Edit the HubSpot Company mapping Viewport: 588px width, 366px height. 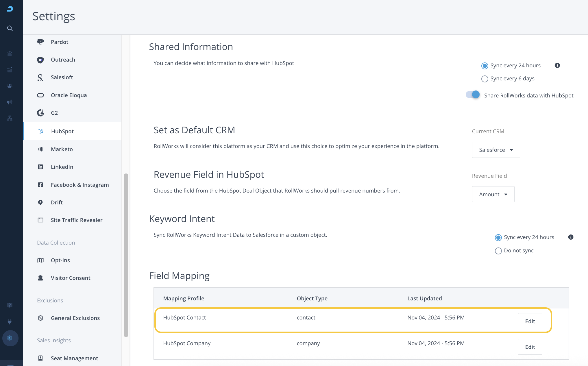click(530, 347)
